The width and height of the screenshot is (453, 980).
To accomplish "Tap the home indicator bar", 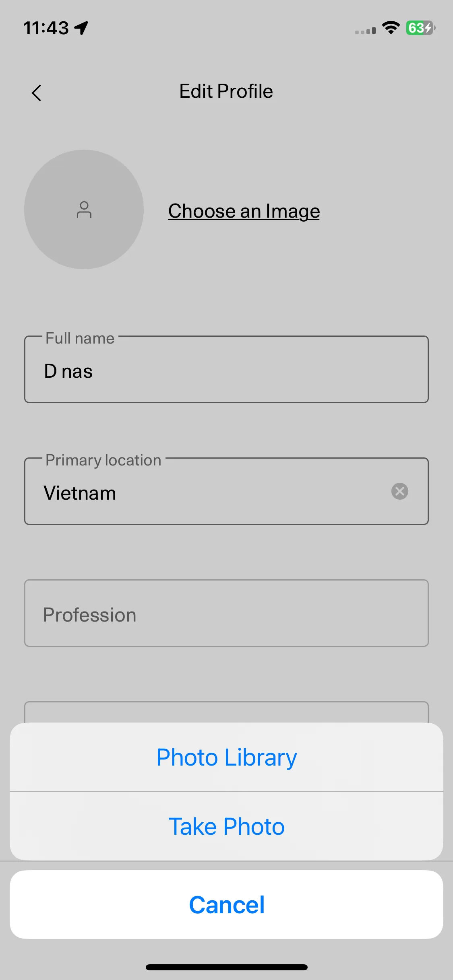I will click(226, 967).
